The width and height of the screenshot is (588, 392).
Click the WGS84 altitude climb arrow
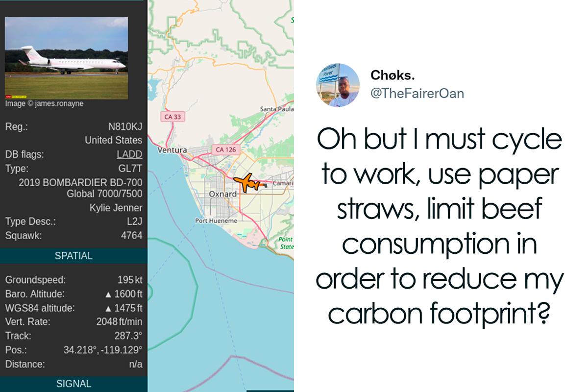tap(109, 309)
